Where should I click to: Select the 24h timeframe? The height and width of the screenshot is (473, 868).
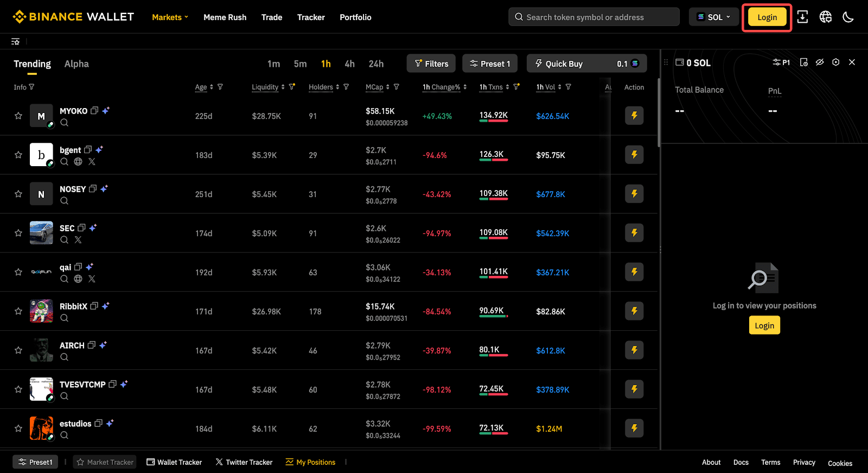coord(376,64)
